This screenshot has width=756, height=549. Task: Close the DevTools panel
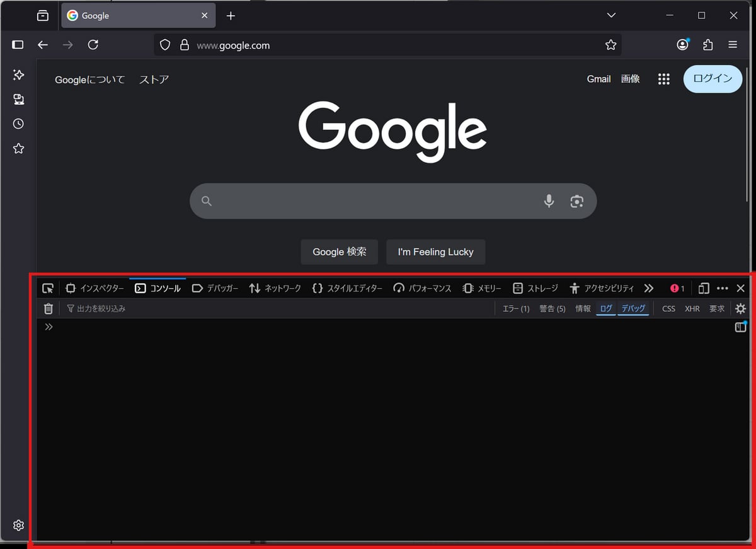coord(741,288)
